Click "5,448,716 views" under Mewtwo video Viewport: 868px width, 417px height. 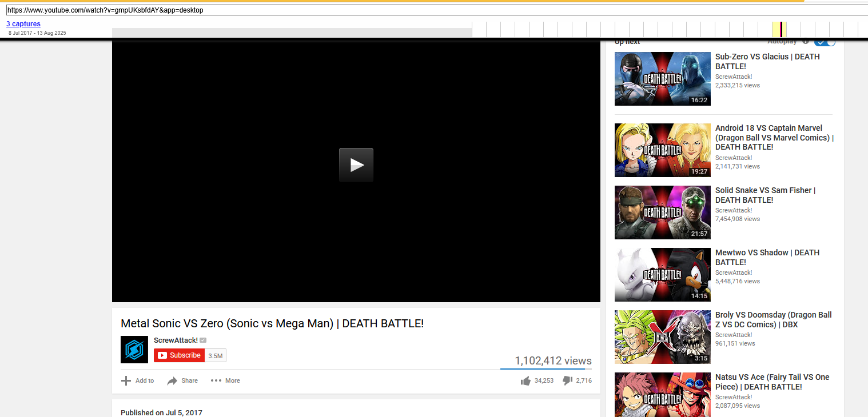[738, 282]
